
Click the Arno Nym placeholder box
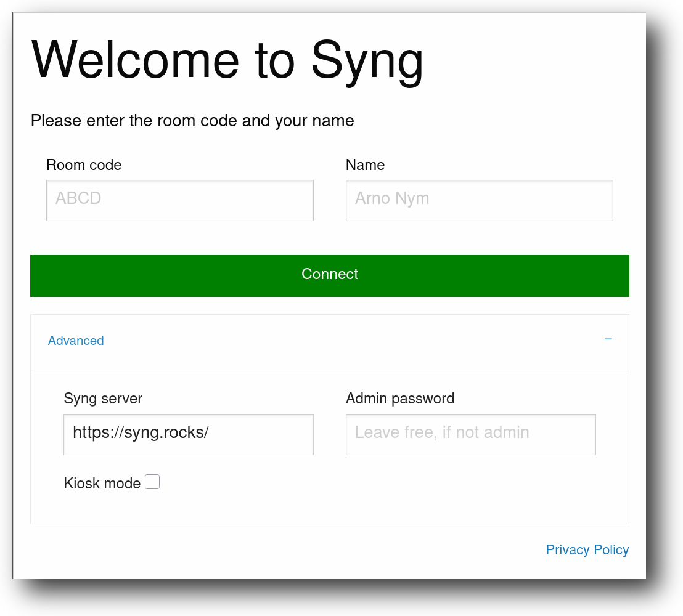479,200
